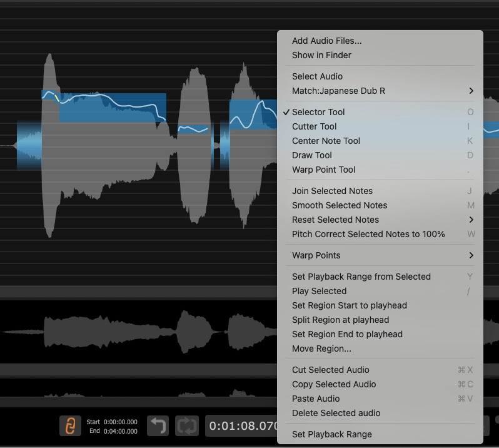
Task: Choose Show in Finder
Action: click(321, 55)
